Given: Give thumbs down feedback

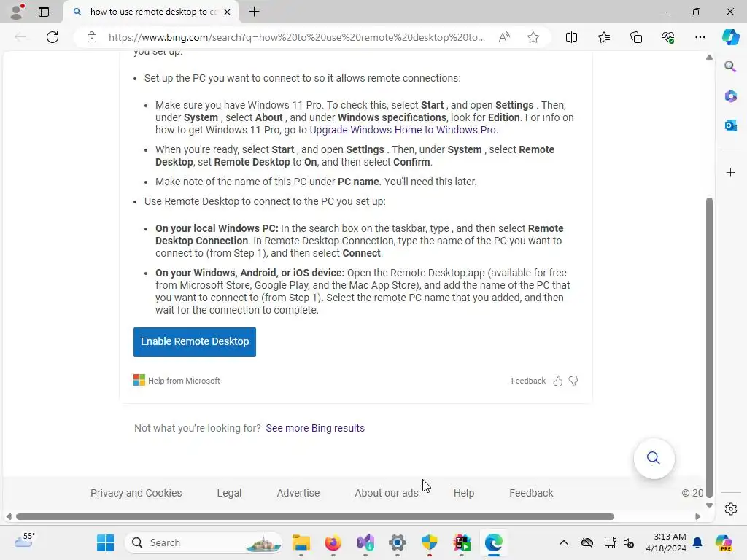Looking at the screenshot, I should [573, 381].
